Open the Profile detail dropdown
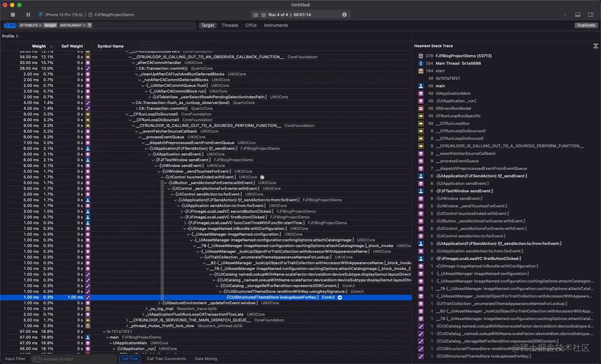The height and width of the screenshot is (364, 601). pos(10,36)
